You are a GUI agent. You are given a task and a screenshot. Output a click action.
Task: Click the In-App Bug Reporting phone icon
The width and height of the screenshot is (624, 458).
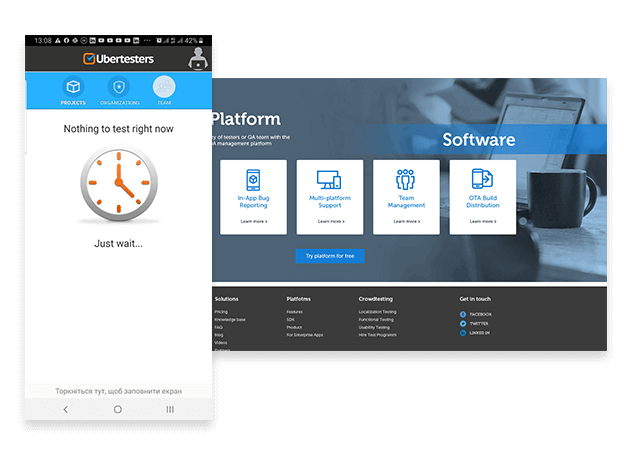tap(253, 180)
